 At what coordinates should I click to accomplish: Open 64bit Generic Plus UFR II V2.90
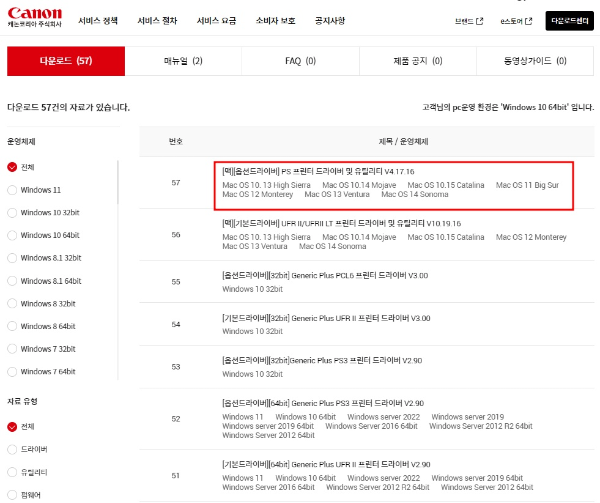pos(326,465)
